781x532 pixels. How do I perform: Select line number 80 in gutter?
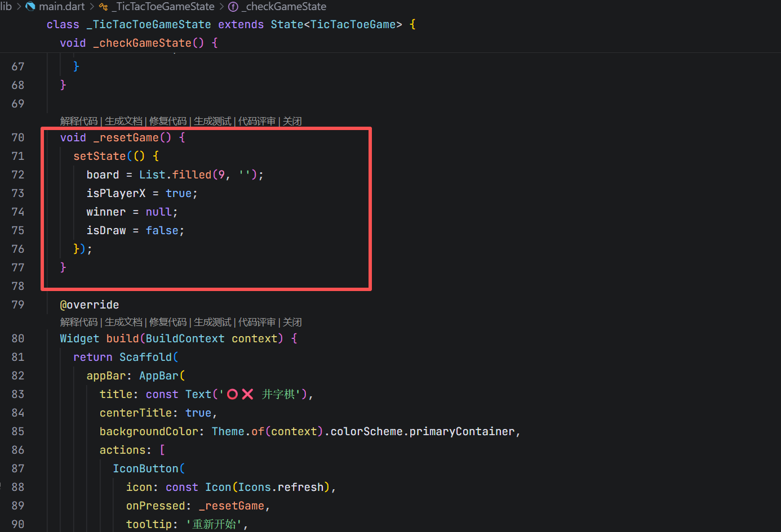point(18,339)
